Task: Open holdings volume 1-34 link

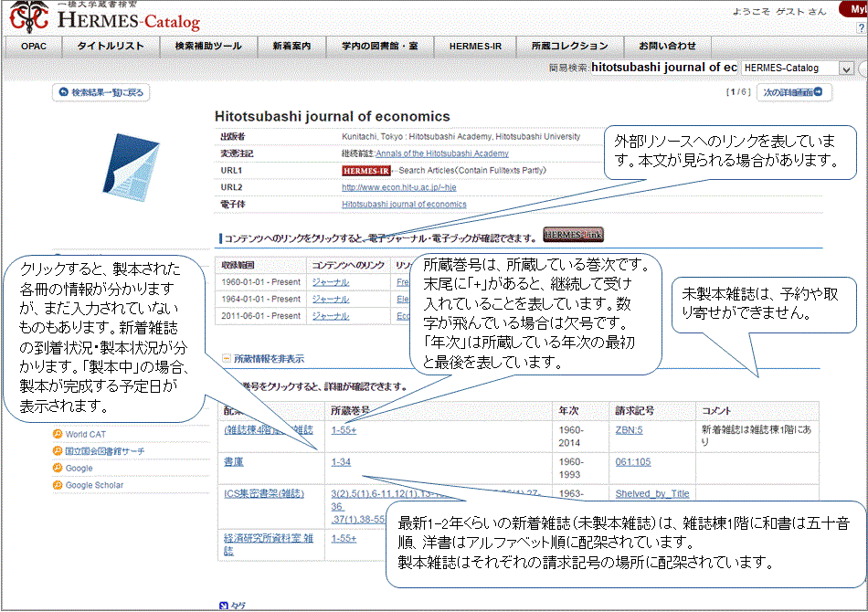Action: click(341, 462)
